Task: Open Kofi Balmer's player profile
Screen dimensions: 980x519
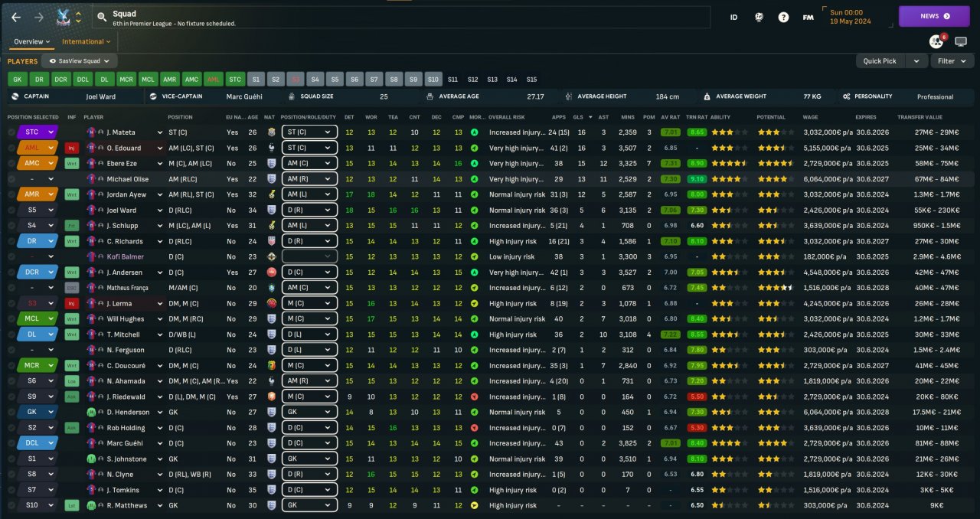Action: tap(125, 256)
